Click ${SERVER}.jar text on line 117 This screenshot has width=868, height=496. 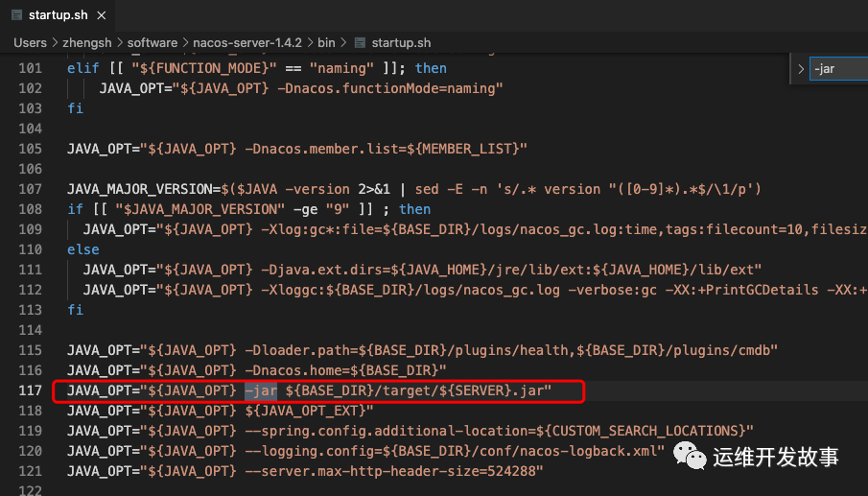pos(492,390)
